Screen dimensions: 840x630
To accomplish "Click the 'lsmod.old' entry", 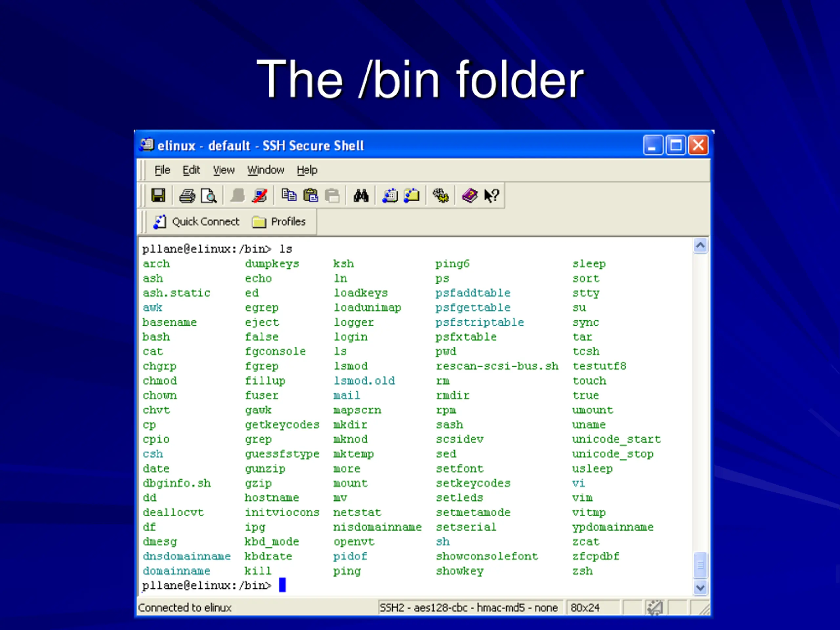I will click(x=364, y=381).
